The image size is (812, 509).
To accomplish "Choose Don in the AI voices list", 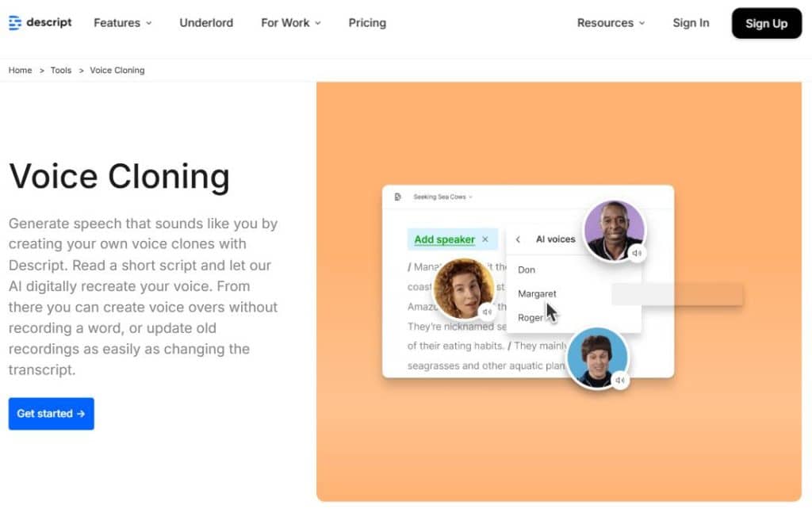I will pyautogui.click(x=527, y=270).
